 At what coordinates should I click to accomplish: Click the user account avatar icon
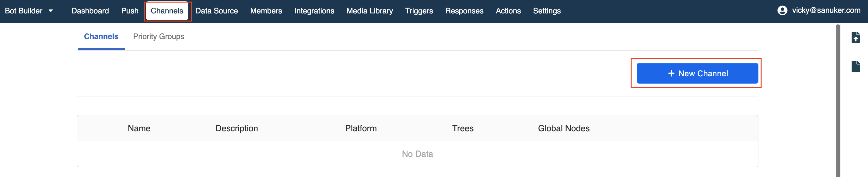pyautogui.click(x=782, y=10)
